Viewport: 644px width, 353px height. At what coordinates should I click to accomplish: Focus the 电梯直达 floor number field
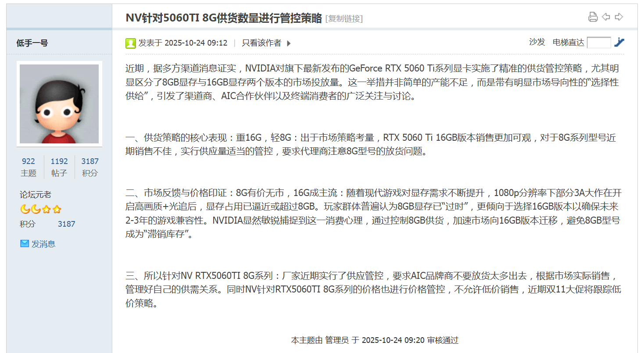coord(598,43)
